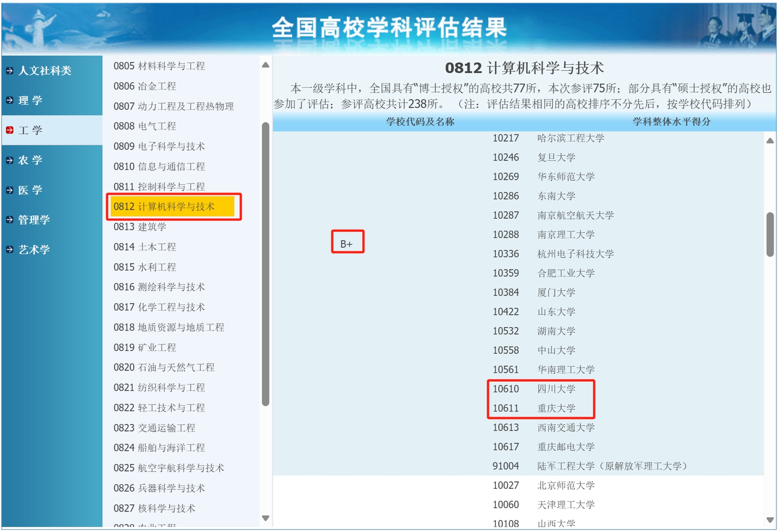Open the 人文社科类 category
Viewport: 778px width, 532px height.
(x=45, y=71)
